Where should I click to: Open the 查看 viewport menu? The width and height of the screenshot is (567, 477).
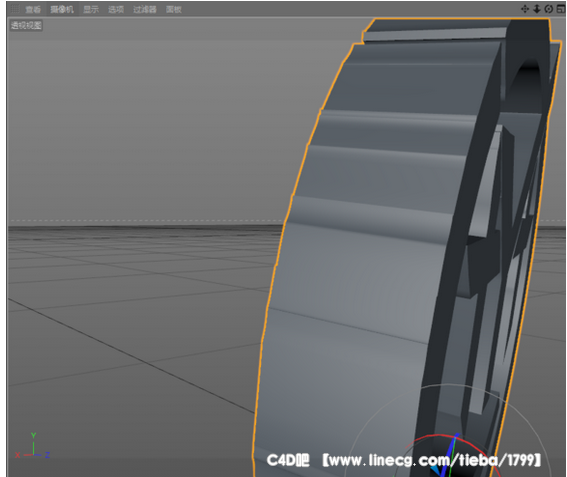pos(33,9)
